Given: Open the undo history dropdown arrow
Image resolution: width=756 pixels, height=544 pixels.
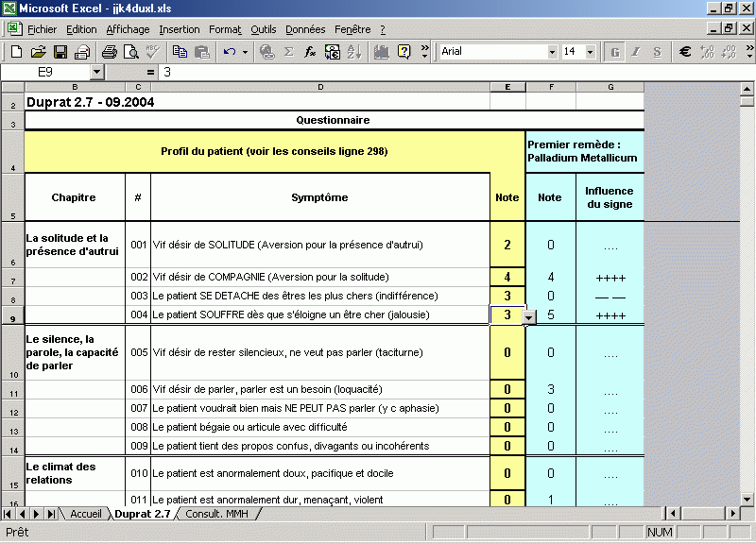Looking at the screenshot, I should tap(245, 52).
